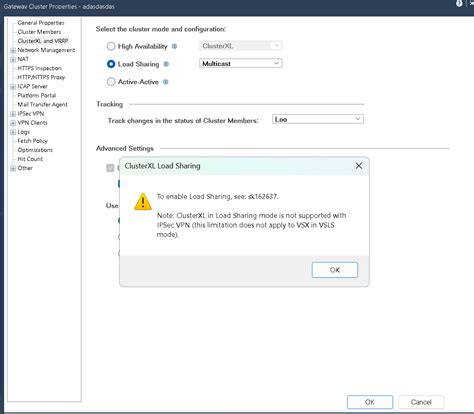Expand the Network Management node
The width and height of the screenshot is (474, 414).
13,50
